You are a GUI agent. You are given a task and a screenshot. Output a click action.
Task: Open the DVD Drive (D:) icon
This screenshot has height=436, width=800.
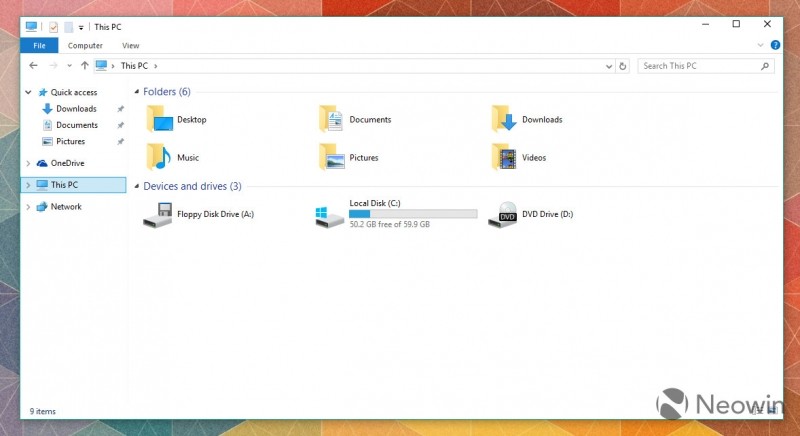502,214
